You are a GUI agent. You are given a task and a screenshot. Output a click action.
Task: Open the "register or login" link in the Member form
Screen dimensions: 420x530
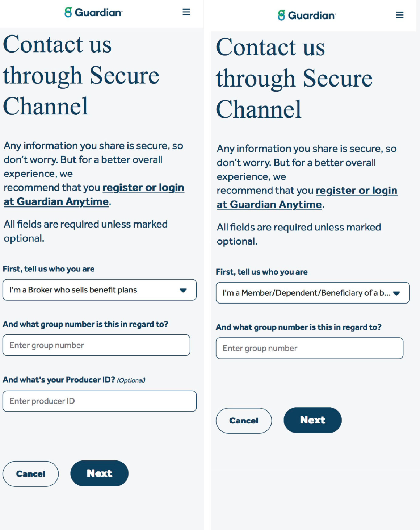[x=356, y=191]
